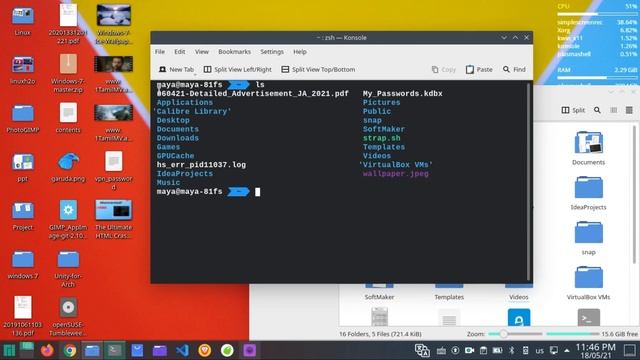Image resolution: width=640 pixels, height=360 pixels.
Task: Open Windows-7 wallpaper image on desktop
Action: click(x=113, y=24)
